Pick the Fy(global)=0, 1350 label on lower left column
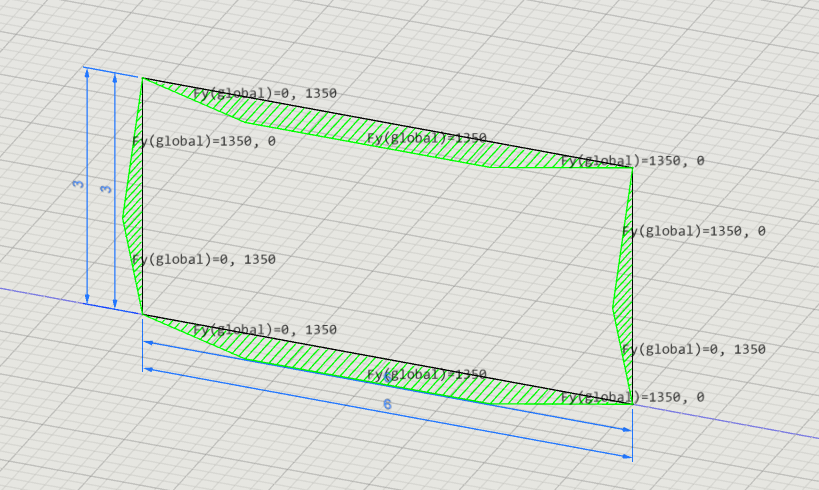Image resolution: width=819 pixels, height=490 pixels. (204, 259)
